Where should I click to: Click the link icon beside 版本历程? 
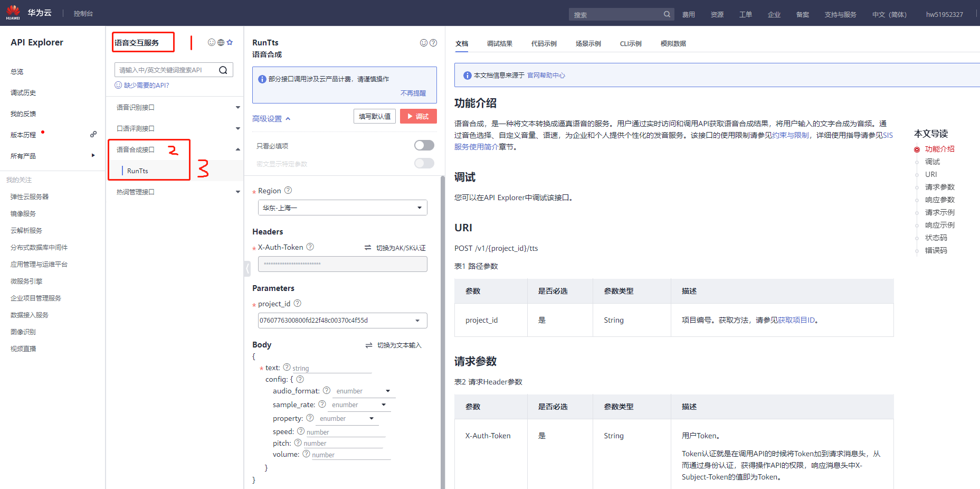[x=93, y=134]
